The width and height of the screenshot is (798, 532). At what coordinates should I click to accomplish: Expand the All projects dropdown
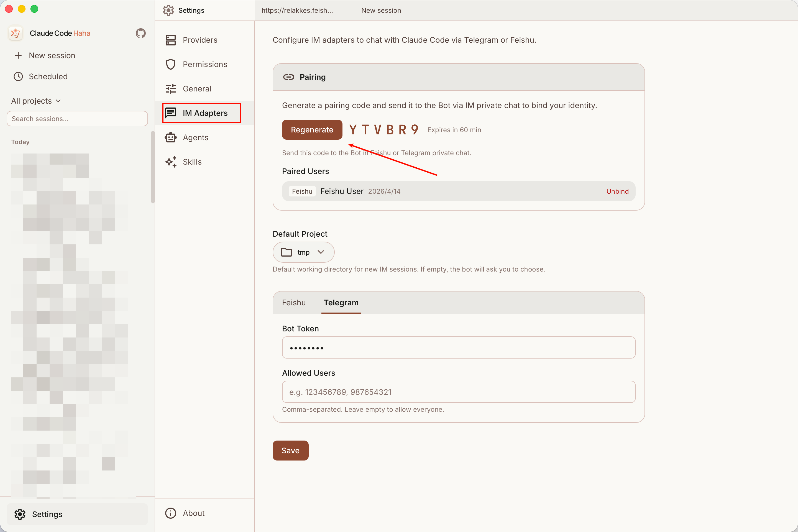[36, 101]
